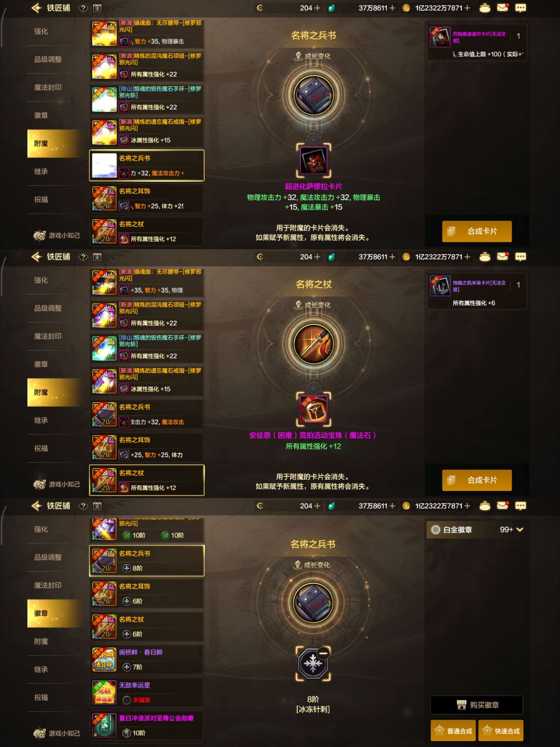Screen dimensions: 560x747
Task: Open the 6阶 名将之杖 emblem entry
Action: (147, 627)
